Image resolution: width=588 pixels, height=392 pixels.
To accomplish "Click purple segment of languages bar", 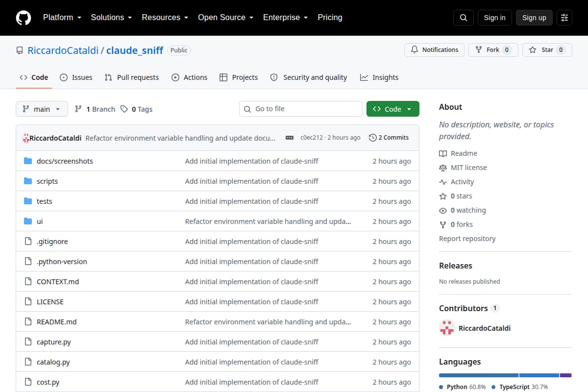I will coord(566,375).
